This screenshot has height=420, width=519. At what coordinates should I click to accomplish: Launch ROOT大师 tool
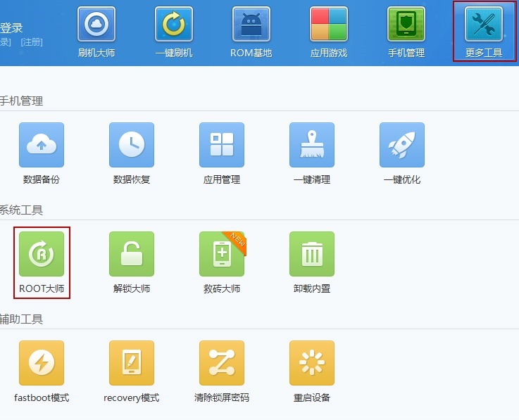[42, 254]
